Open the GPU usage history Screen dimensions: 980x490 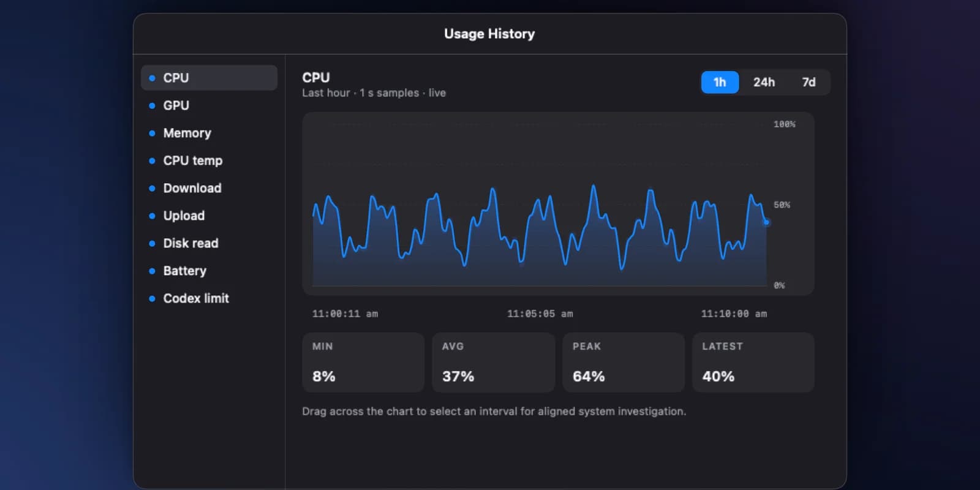point(209,105)
